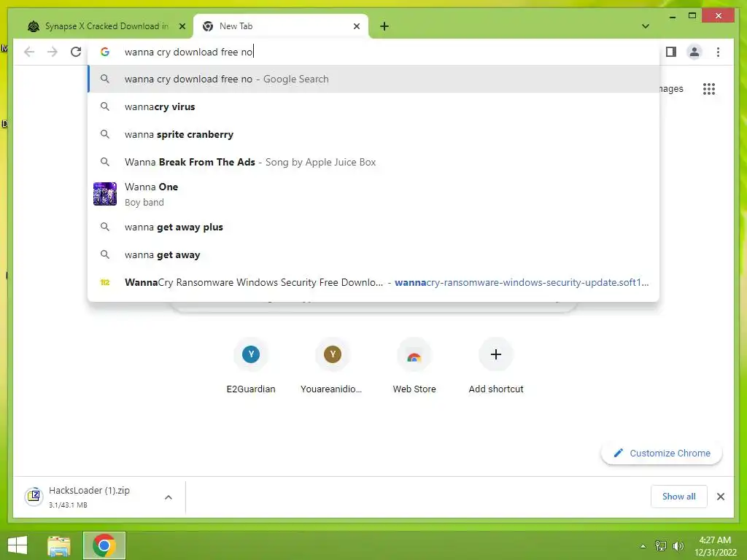747x560 pixels.
Task: Reload the page with refresh icon
Action: pos(76,52)
